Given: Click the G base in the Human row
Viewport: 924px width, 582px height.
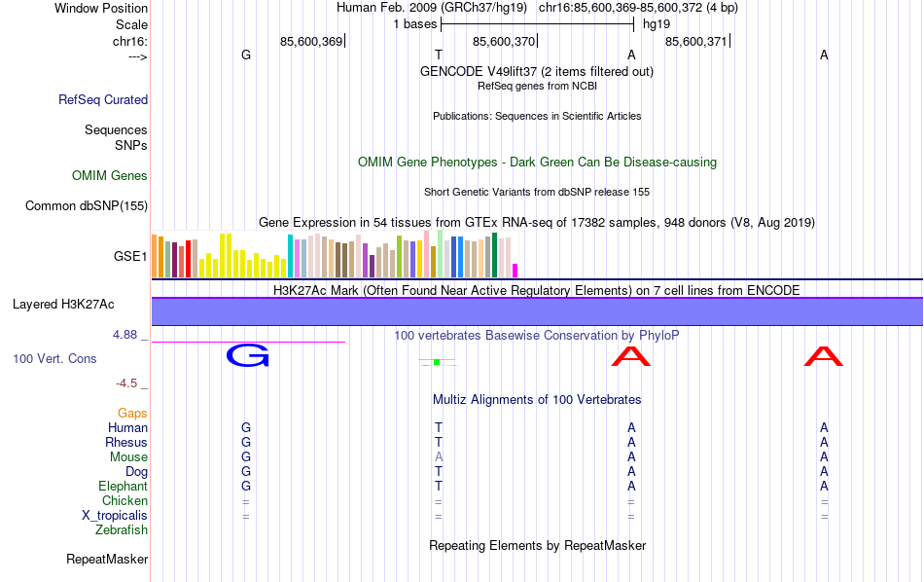Looking at the screenshot, I should click(246, 427).
